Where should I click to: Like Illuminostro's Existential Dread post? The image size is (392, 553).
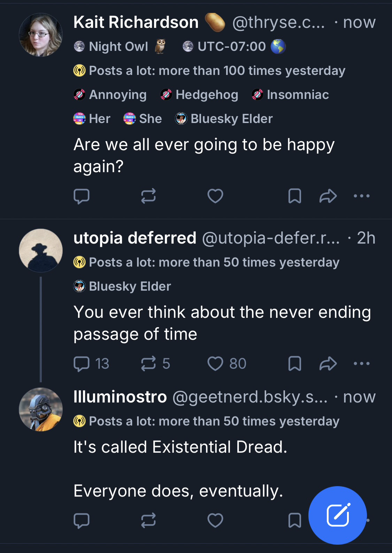[x=215, y=521]
